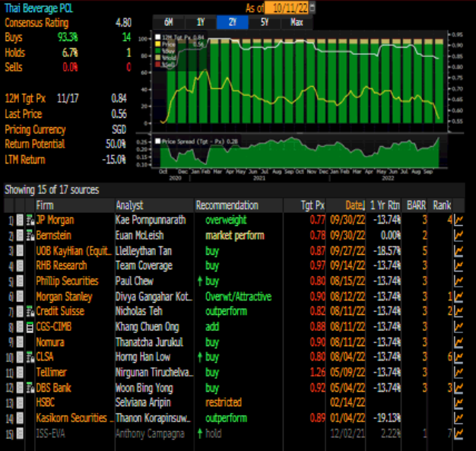Select the Max chart range tab

pyautogui.click(x=297, y=22)
